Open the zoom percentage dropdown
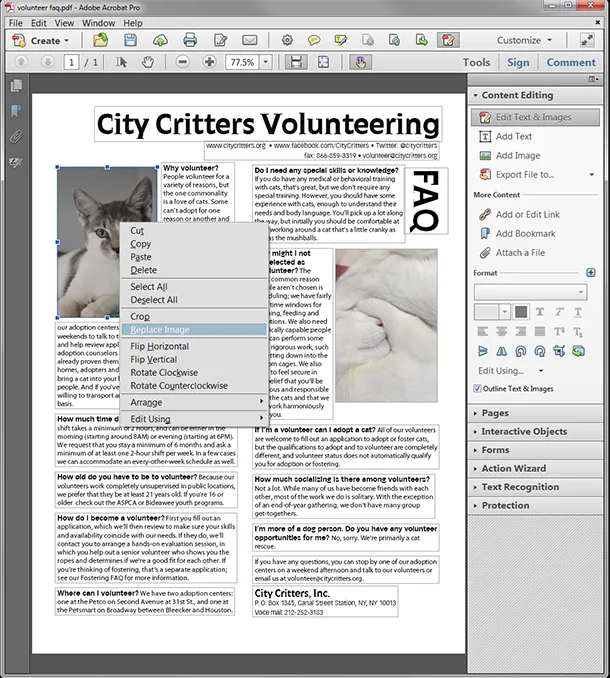This screenshot has height=678, width=610. (266, 62)
